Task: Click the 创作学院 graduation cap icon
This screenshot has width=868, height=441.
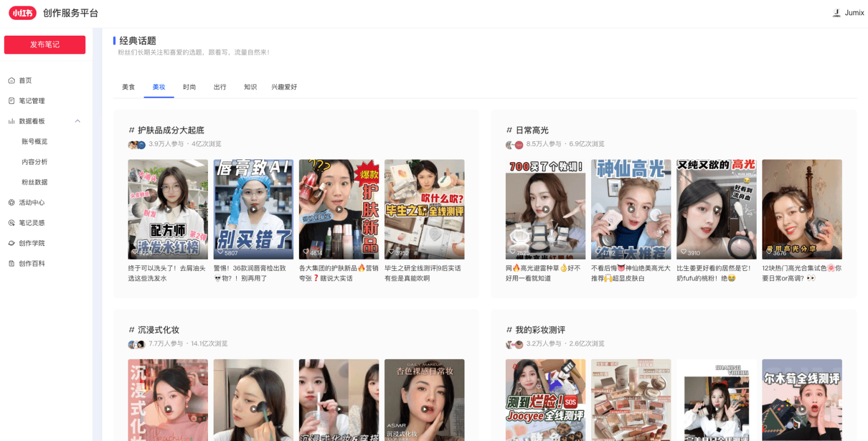Action: tap(11, 243)
